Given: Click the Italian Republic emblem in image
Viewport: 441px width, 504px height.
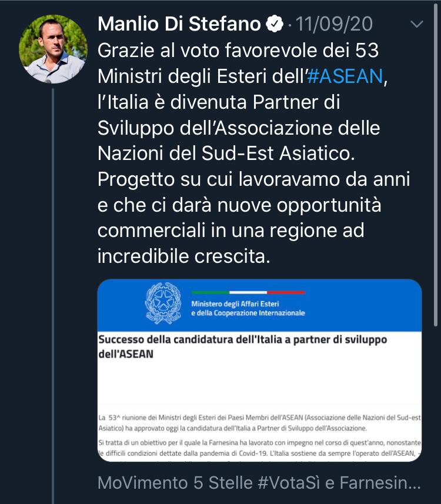Looking at the screenshot, I should [x=163, y=303].
